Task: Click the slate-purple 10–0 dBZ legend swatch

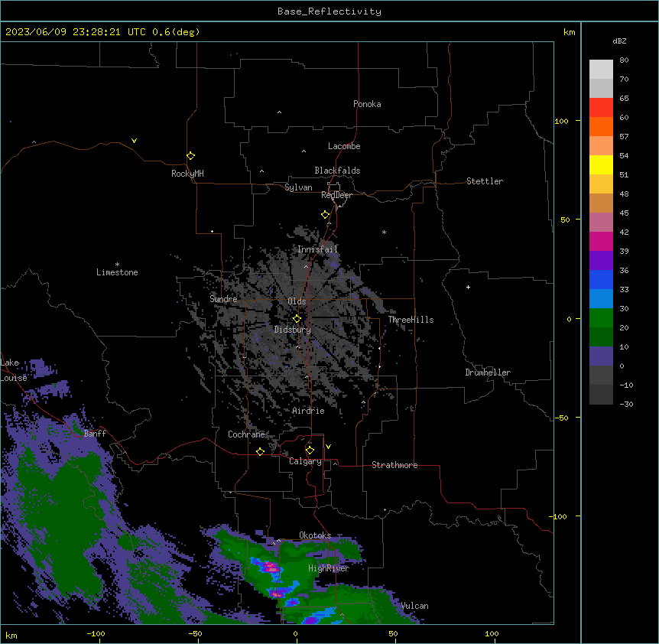Action: tap(601, 356)
